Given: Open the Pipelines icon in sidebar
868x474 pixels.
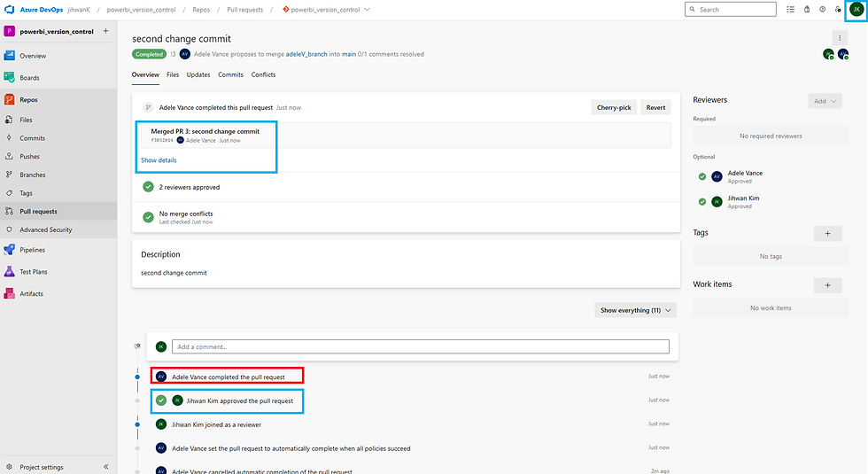Looking at the screenshot, I should click(10, 250).
